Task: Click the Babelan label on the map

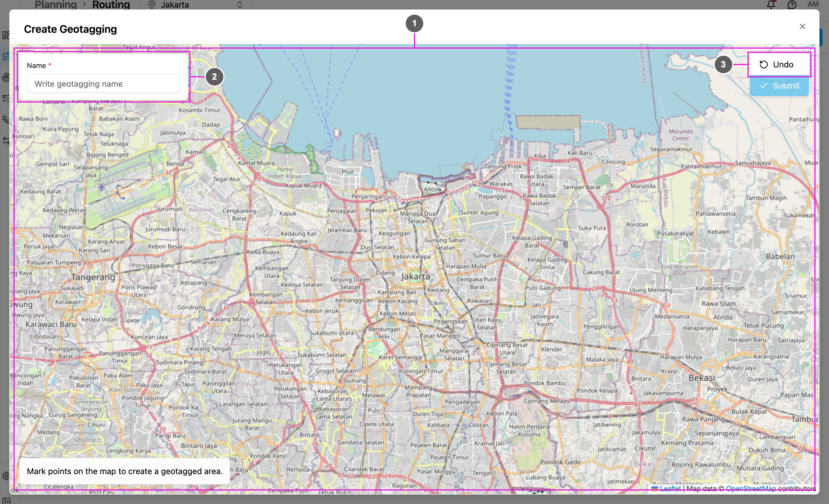Action: pos(780,256)
